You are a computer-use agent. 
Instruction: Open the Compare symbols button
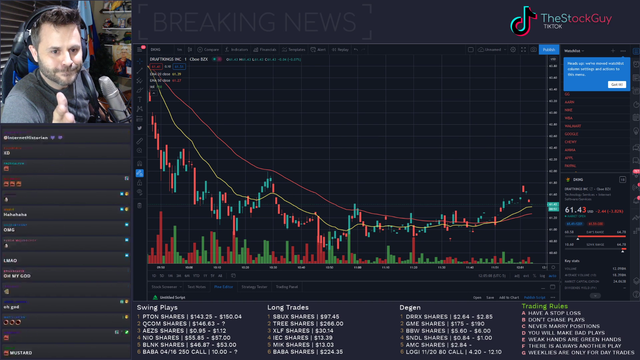(x=208, y=49)
